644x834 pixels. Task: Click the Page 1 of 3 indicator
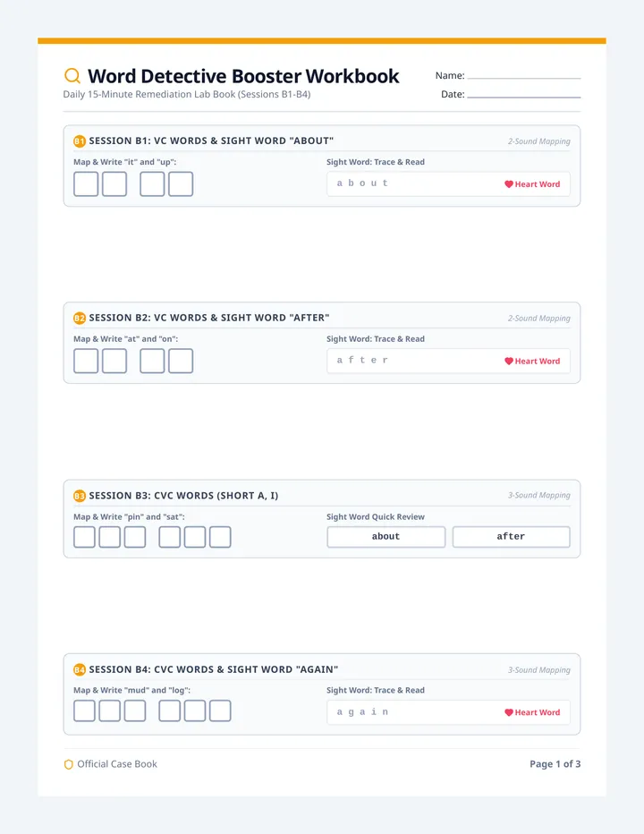pyautogui.click(x=555, y=764)
